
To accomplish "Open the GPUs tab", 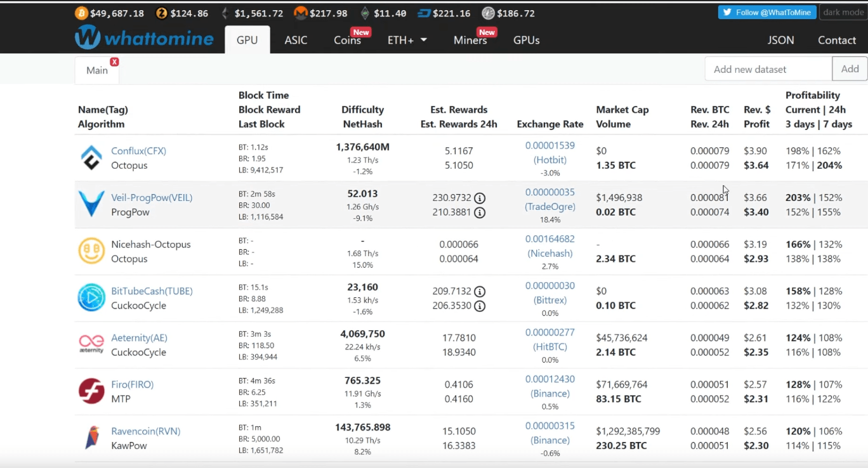I will click(527, 40).
